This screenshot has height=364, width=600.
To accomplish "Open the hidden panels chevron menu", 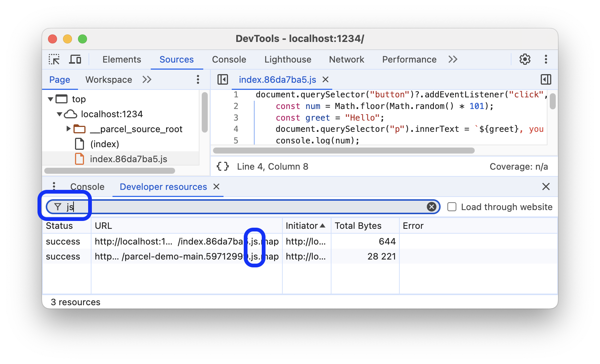I will click(x=453, y=59).
